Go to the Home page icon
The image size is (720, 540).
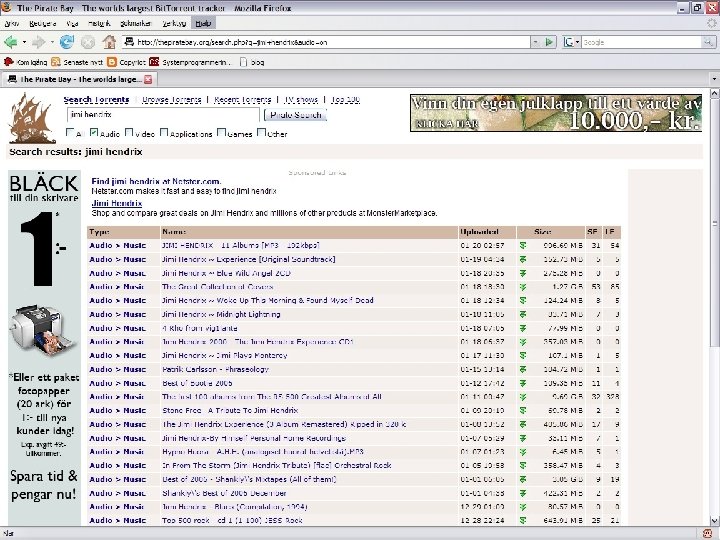(109, 42)
